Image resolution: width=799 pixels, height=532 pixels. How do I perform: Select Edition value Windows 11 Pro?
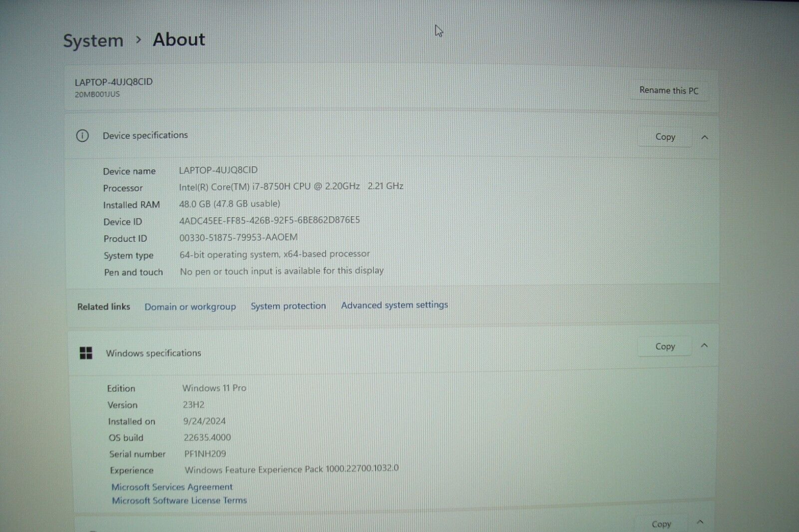(x=214, y=388)
